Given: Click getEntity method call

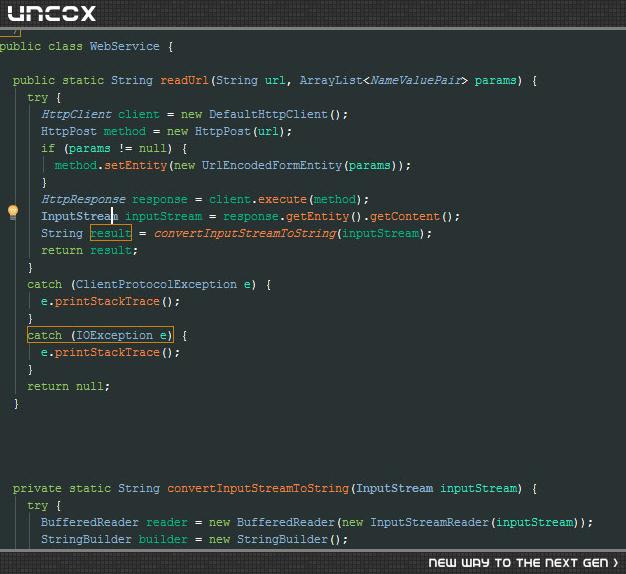Looking at the screenshot, I should (317, 216).
